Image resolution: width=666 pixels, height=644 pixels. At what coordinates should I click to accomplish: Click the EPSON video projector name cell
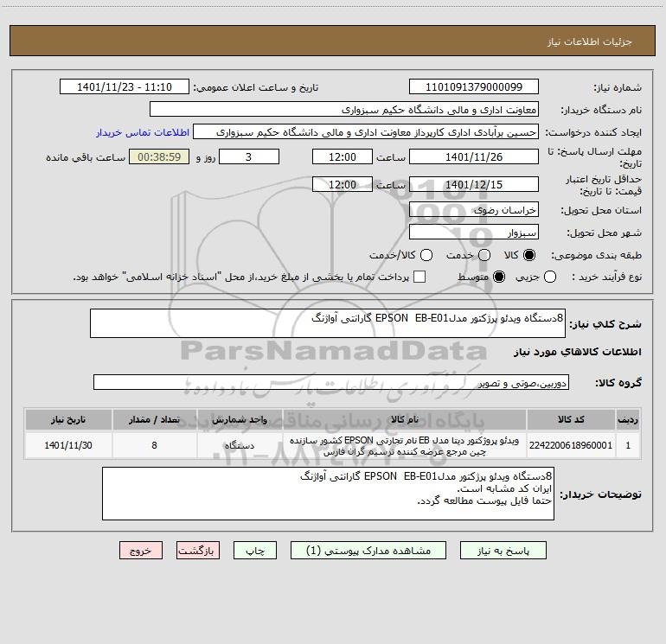coord(405,445)
